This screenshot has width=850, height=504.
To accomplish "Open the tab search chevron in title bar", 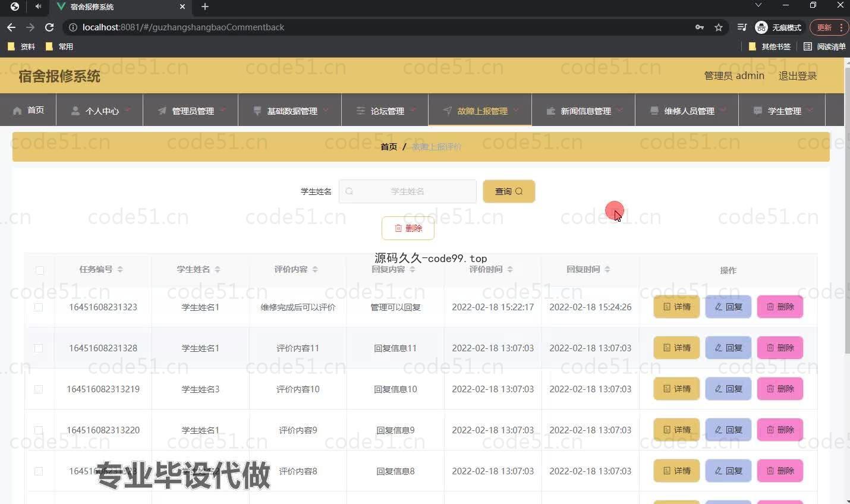I will click(x=758, y=5).
